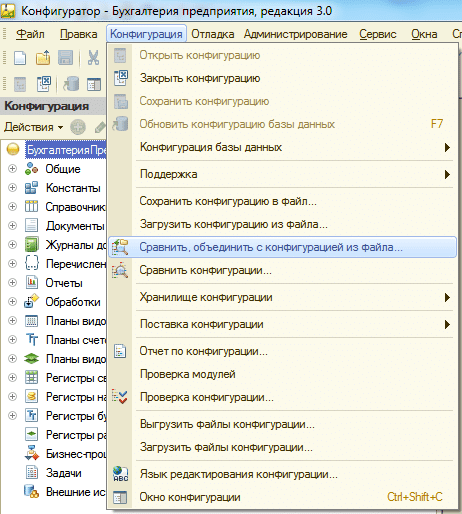The height and width of the screenshot is (514, 462).
Task: Expand the Общие tree node
Action: point(12,169)
